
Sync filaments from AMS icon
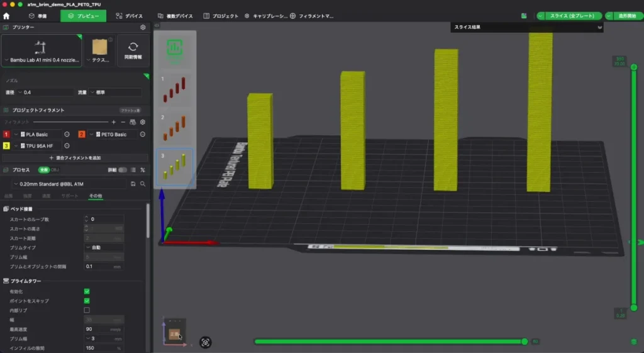coord(133,122)
